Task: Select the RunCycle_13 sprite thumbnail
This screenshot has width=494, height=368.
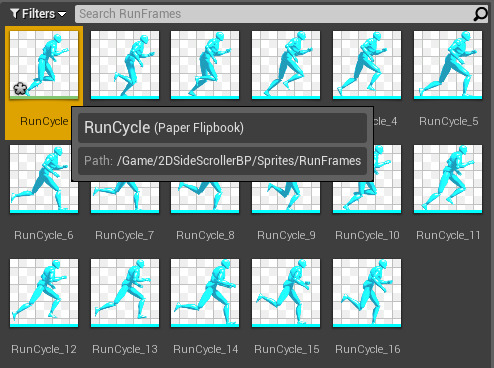Action: point(125,293)
